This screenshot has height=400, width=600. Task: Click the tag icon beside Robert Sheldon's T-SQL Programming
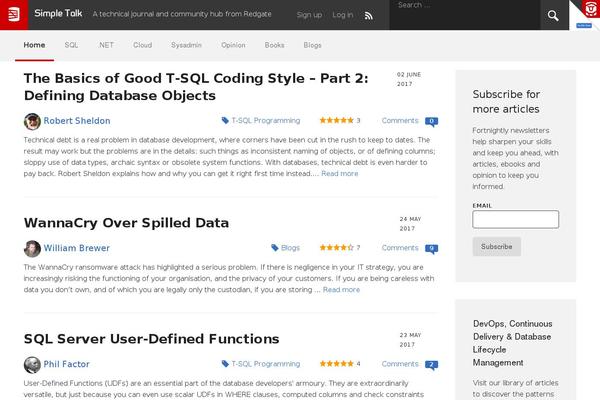tap(225, 121)
